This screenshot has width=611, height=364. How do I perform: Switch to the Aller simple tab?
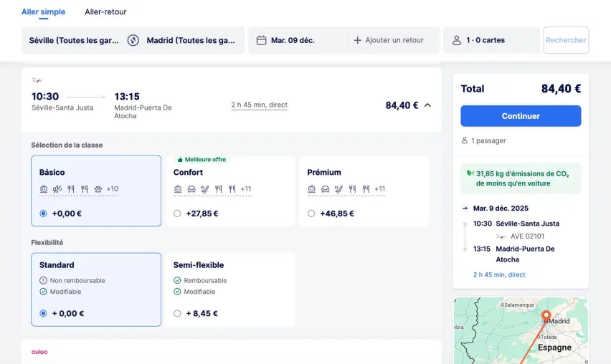coord(43,11)
